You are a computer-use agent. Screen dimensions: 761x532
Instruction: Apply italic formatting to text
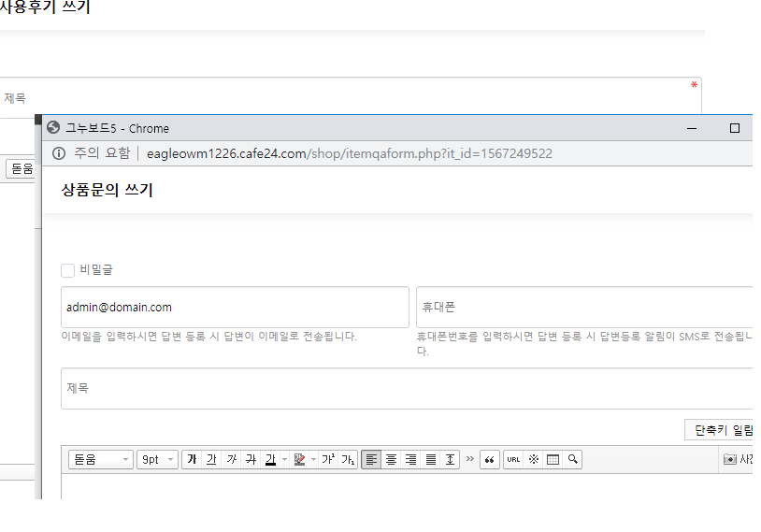[231, 460]
